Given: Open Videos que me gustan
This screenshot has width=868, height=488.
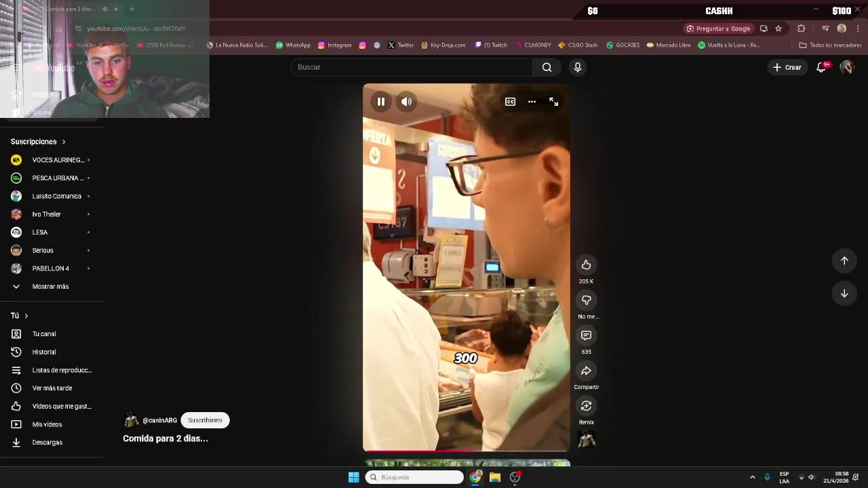Looking at the screenshot, I should [52, 406].
